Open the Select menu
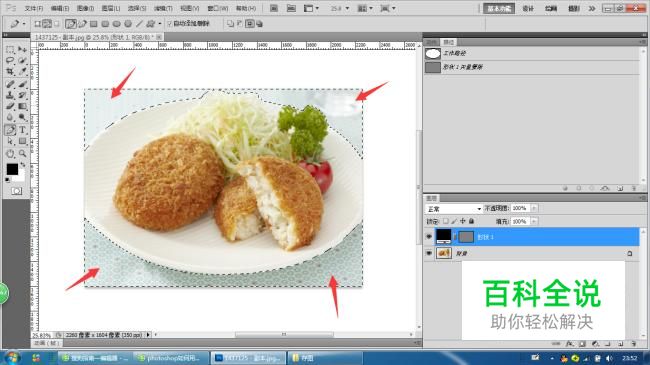 (137, 8)
